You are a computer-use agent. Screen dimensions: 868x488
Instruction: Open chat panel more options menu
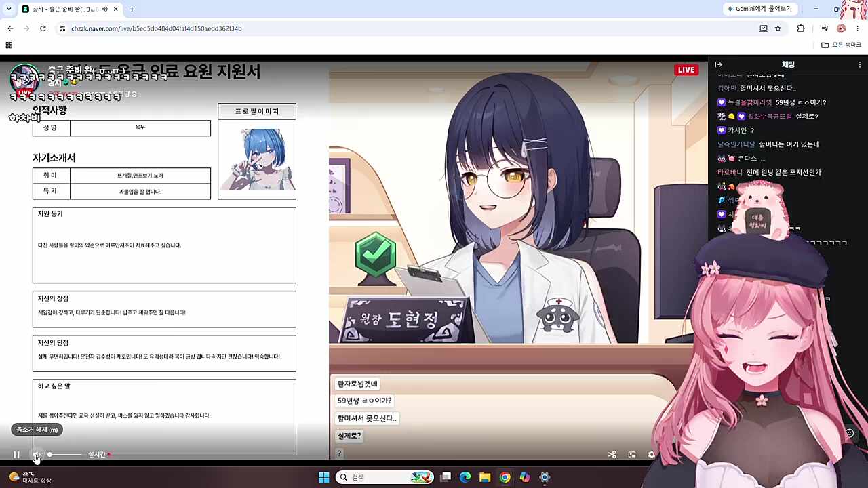pos(859,64)
